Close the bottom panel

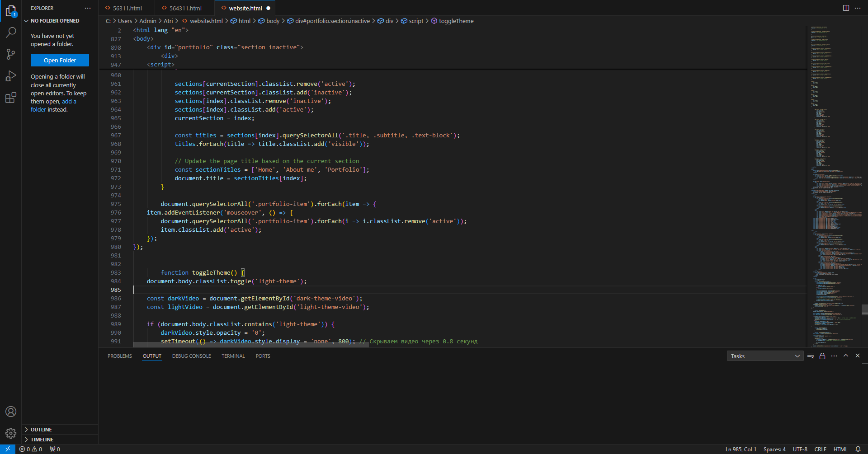click(858, 356)
